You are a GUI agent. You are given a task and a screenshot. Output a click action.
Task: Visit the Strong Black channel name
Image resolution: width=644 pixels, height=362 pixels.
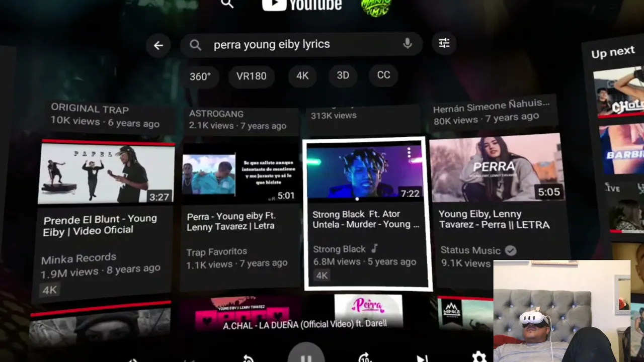point(339,249)
